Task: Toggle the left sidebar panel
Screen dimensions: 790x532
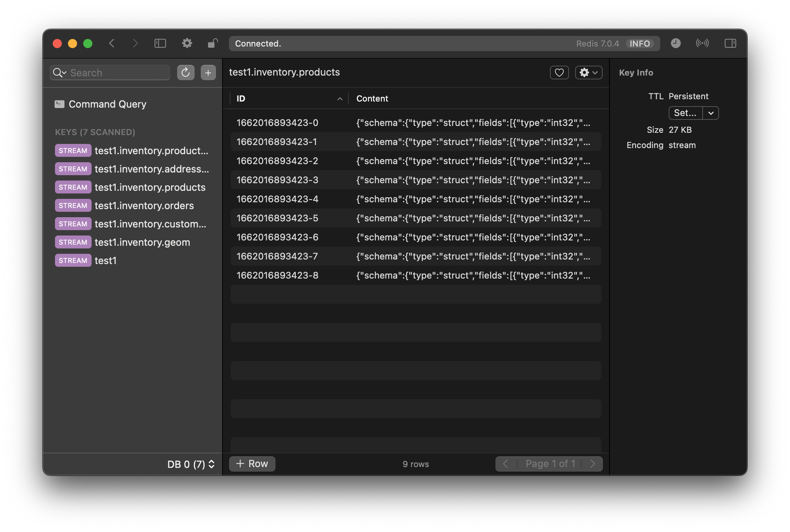Action: 160,43
